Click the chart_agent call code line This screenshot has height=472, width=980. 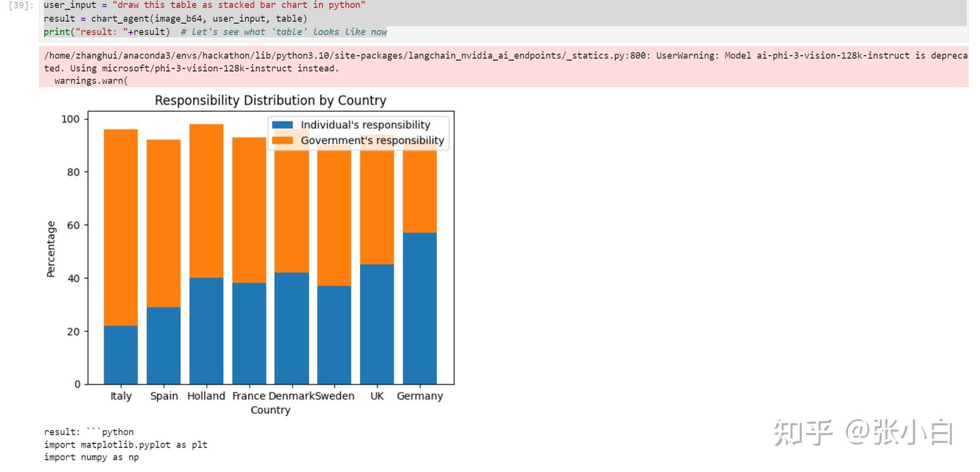[175, 18]
